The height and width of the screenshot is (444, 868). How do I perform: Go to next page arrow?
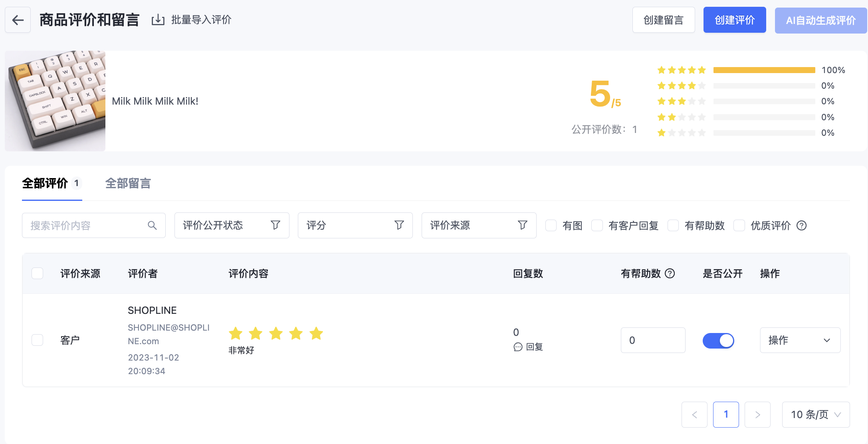[757, 414]
